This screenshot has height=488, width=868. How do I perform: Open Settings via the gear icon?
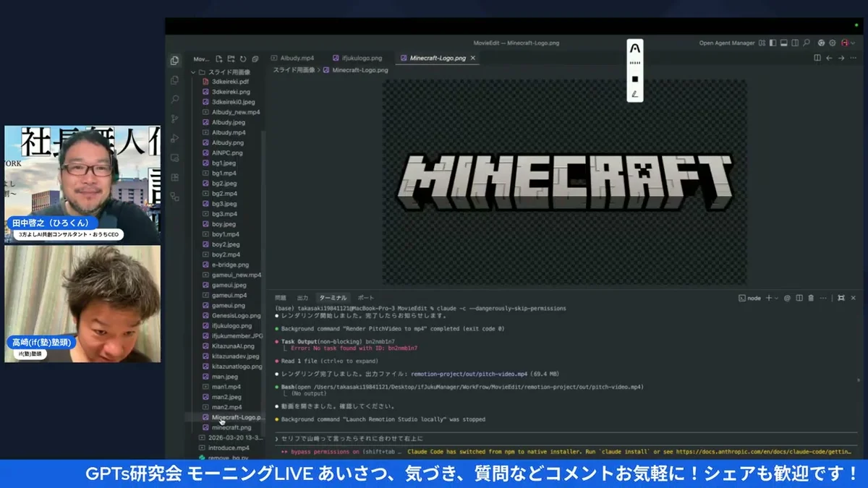pyautogui.click(x=833, y=43)
